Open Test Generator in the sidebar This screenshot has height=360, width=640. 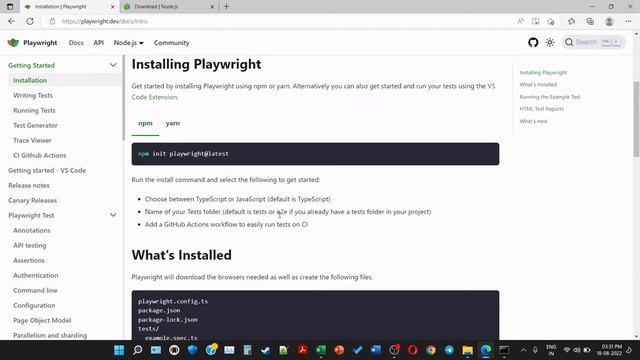pyautogui.click(x=35, y=125)
